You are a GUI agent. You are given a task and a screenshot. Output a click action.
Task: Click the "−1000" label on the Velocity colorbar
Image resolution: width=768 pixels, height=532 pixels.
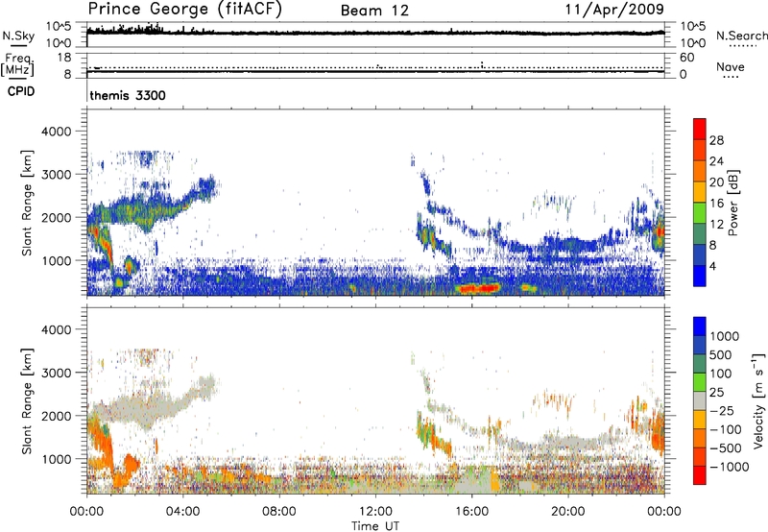pos(730,467)
